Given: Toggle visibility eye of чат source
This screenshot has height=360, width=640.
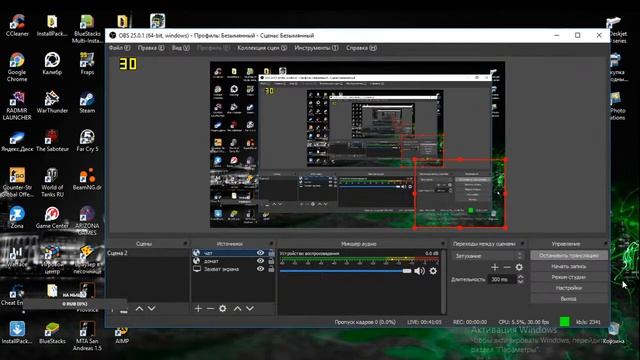Looking at the screenshot, I should tap(260, 253).
